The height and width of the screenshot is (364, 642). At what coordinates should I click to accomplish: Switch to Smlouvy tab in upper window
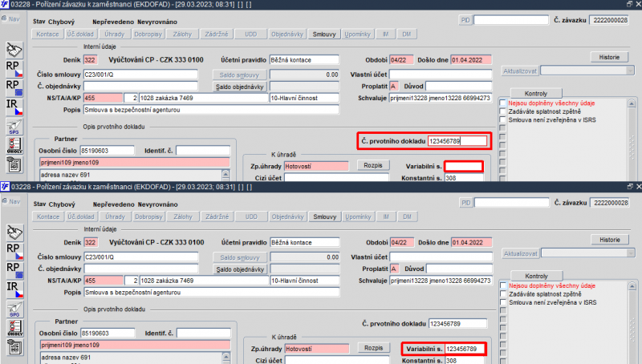pyautogui.click(x=324, y=34)
